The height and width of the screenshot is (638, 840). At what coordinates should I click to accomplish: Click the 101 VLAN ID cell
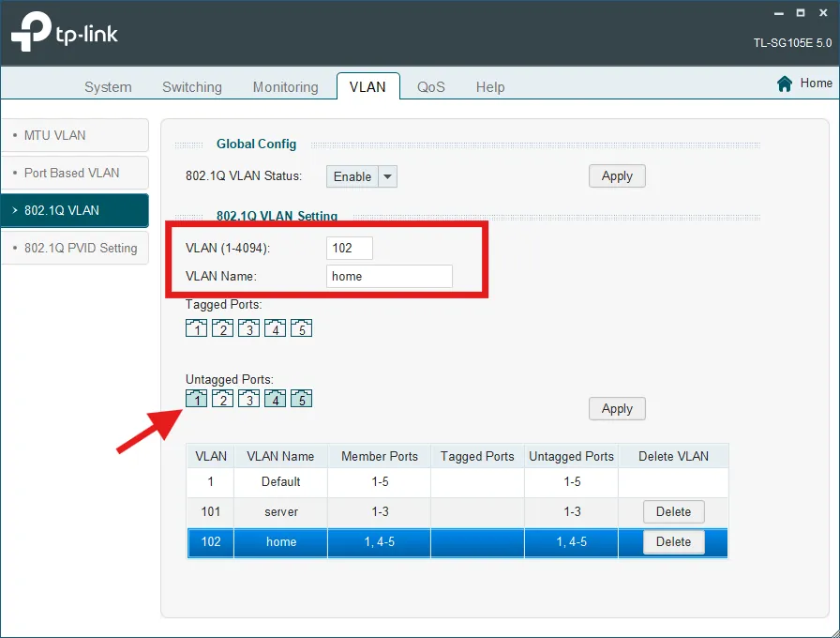211,512
